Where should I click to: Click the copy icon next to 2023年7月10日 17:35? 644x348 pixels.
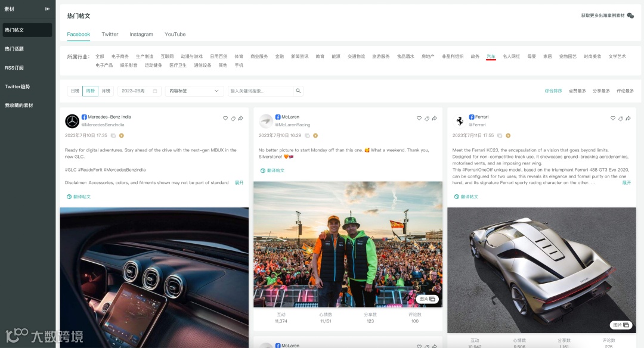pyautogui.click(x=113, y=135)
